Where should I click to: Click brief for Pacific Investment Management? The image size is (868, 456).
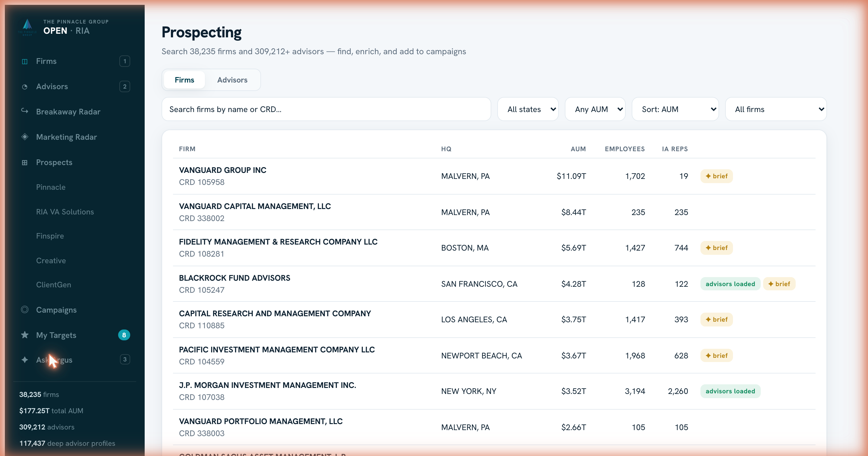pos(716,356)
